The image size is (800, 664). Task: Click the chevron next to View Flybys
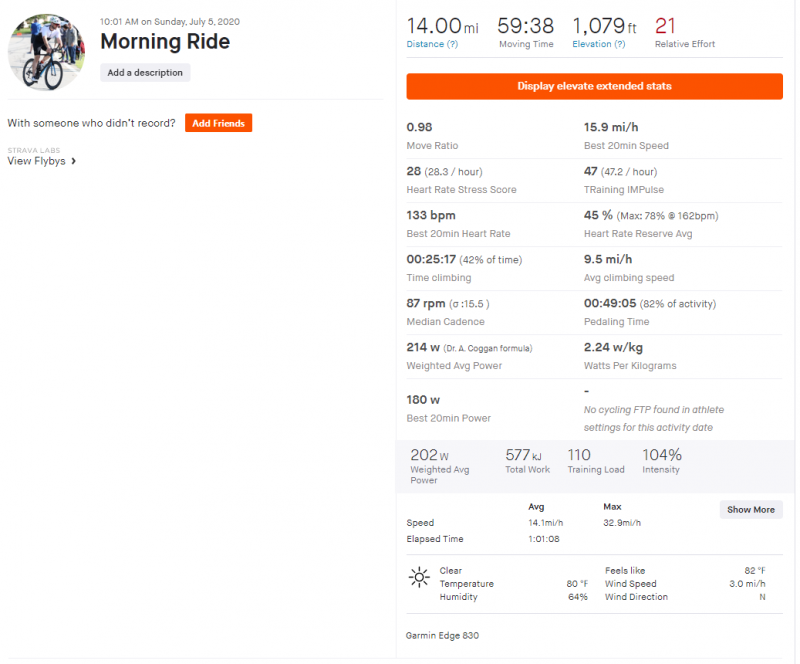73,161
